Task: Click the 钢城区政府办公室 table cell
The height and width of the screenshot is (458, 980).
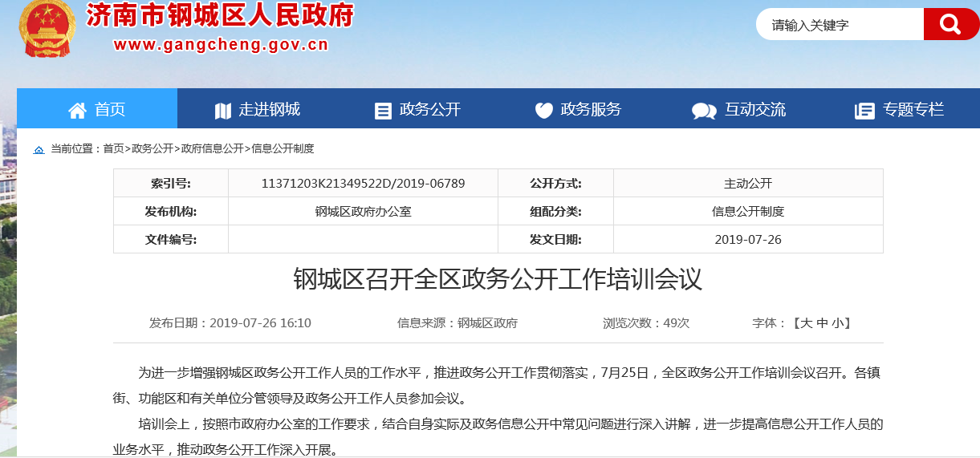Action: (x=363, y=212)
